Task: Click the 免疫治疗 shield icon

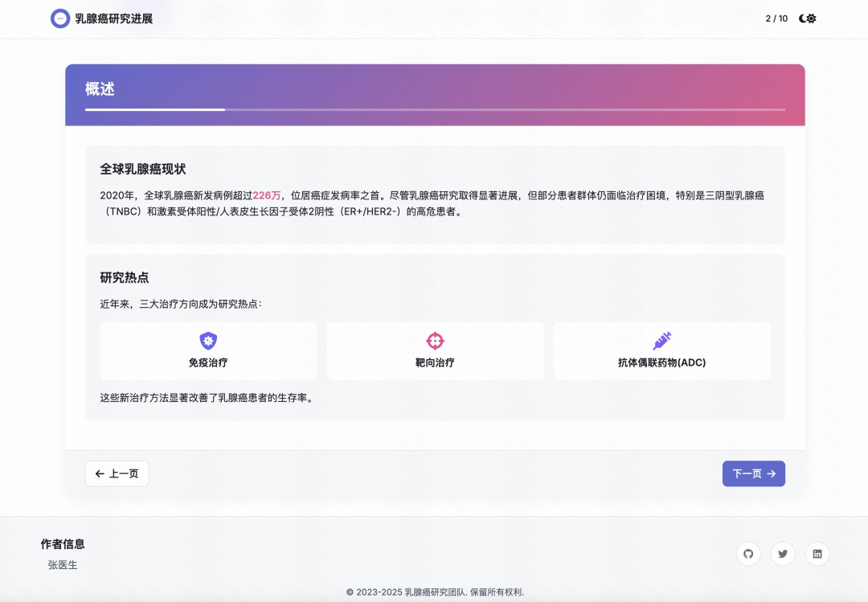Action: coord(208,341)
